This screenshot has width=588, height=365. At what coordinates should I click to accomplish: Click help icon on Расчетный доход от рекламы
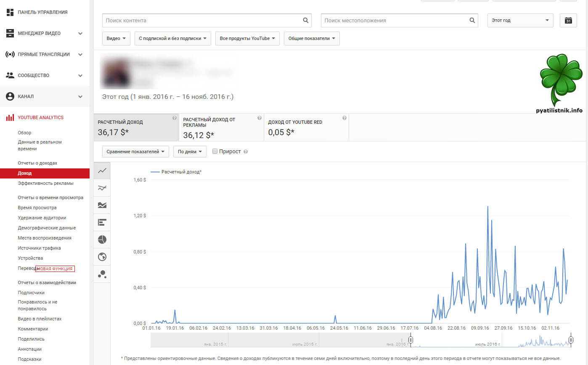tap(260, 118)
